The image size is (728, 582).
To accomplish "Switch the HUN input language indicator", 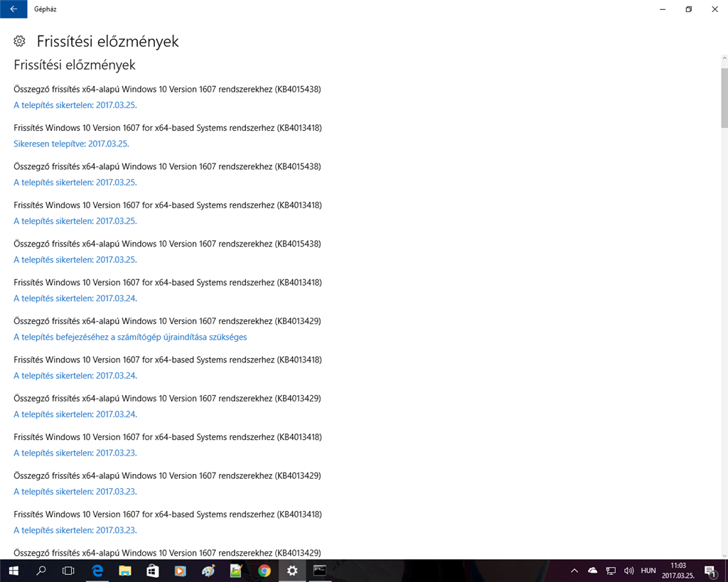I will point(648,571).
